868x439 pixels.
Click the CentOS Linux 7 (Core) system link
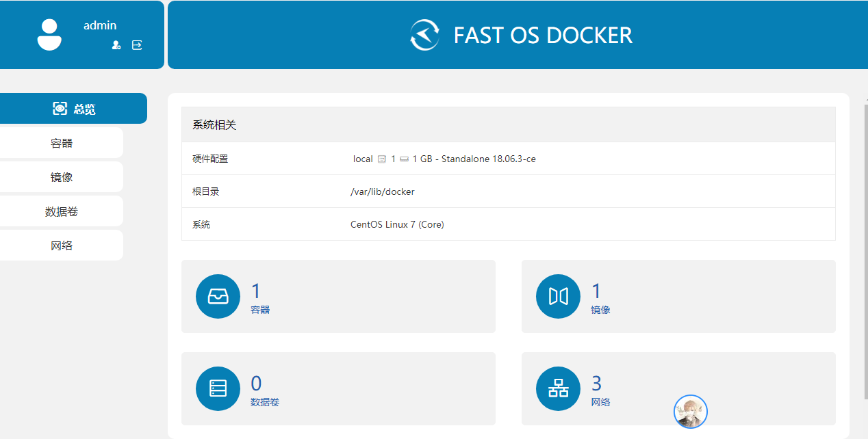[397, 224]
